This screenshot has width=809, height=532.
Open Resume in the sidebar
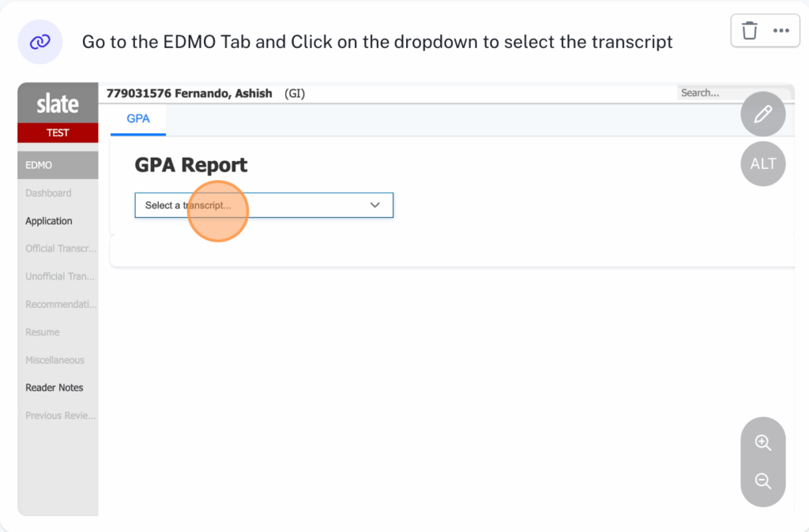click(43, 332)
